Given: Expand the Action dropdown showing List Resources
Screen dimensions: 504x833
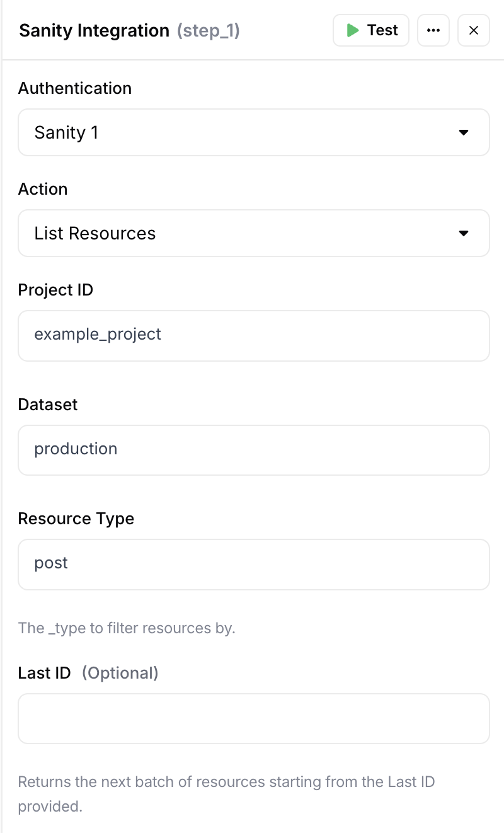Looking at the screenshot, I should tap(254, 233).
